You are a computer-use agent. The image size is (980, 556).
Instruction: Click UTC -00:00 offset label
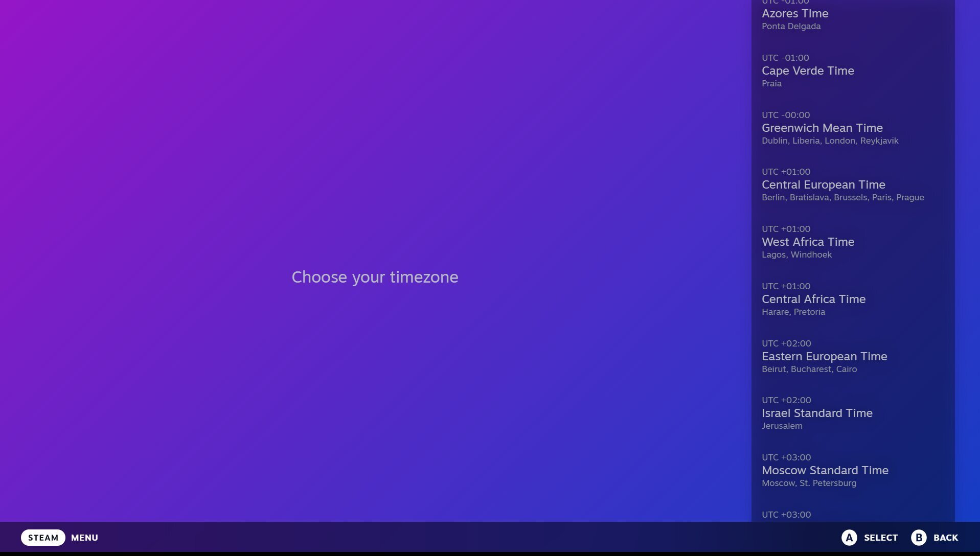coord(786,115)
